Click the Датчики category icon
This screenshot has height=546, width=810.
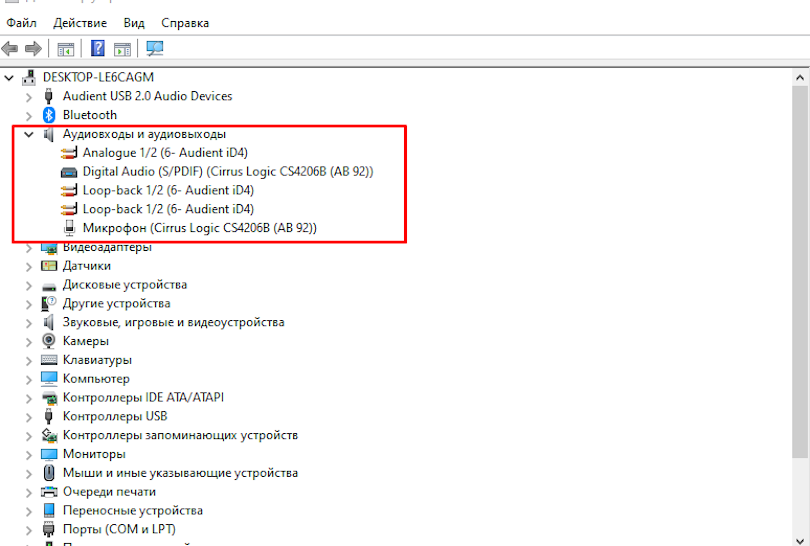[49, 266]
